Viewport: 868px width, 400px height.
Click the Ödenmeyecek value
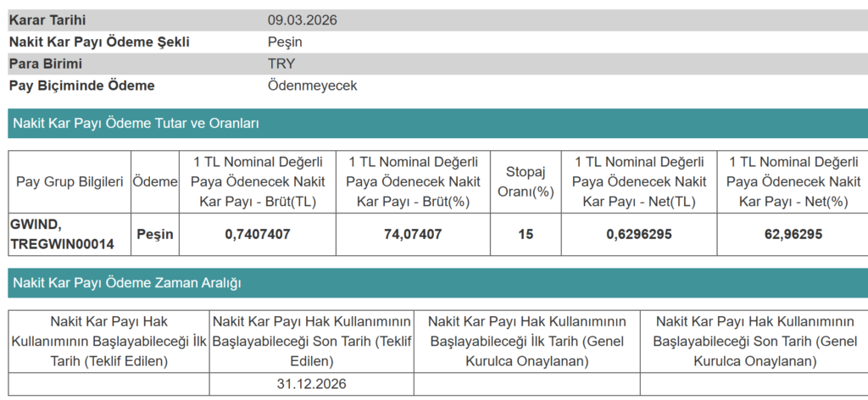click(x=312, y=86)
